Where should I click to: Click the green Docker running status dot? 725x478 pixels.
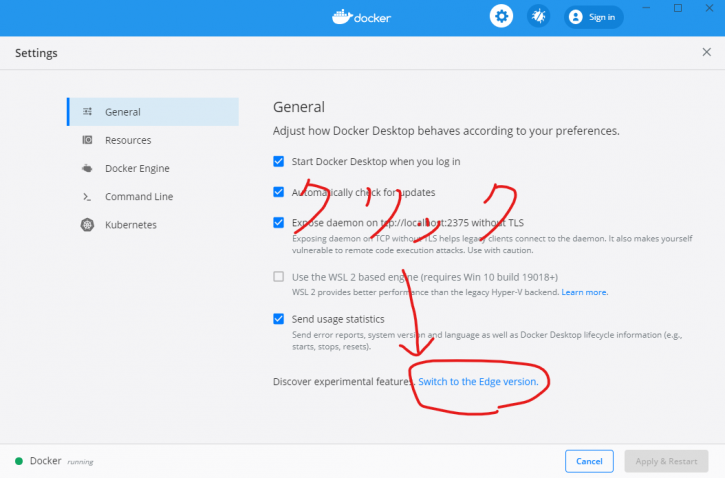19,461
